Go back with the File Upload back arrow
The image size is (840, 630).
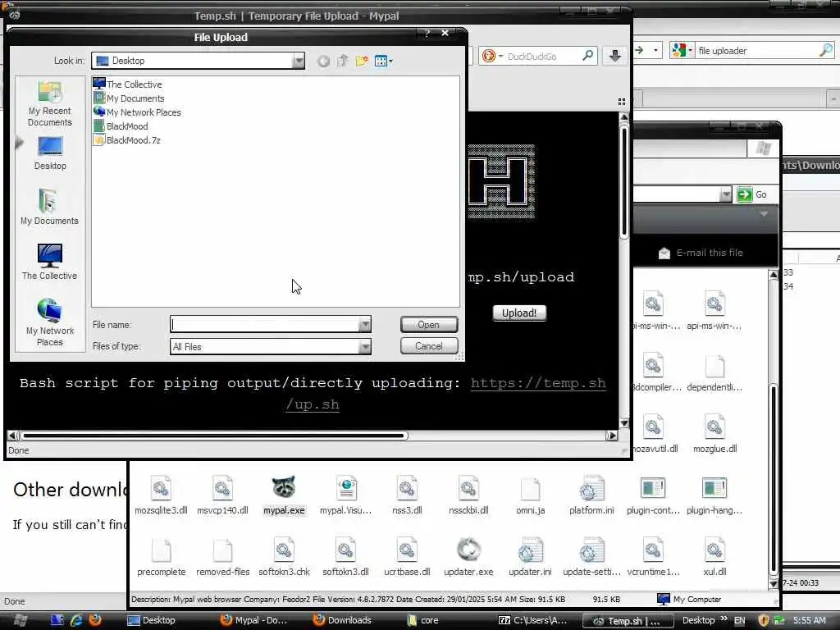[323, 61]
